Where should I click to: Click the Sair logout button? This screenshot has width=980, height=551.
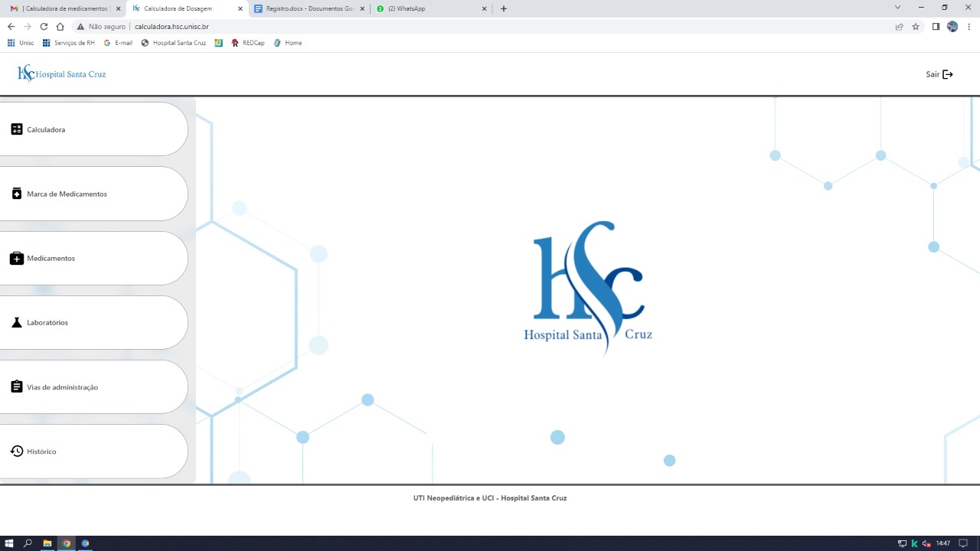[939, 74]
